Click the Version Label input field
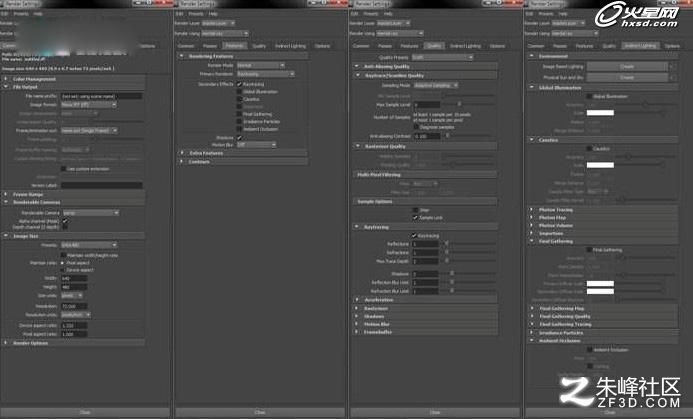 click(101, 185)
